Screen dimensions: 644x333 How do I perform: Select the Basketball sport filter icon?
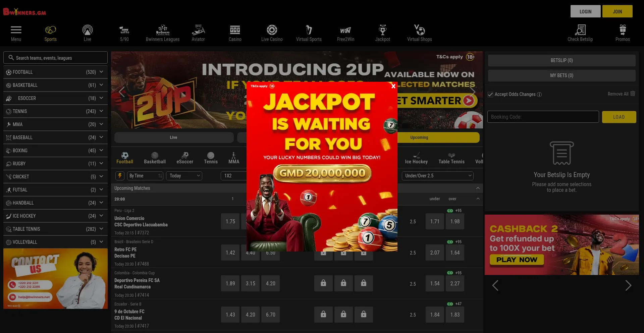tap(155, 155)
